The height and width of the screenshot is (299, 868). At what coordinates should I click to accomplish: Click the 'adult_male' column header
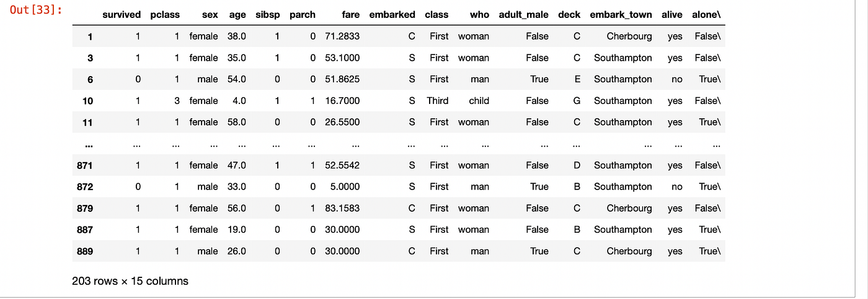[523, 15]
